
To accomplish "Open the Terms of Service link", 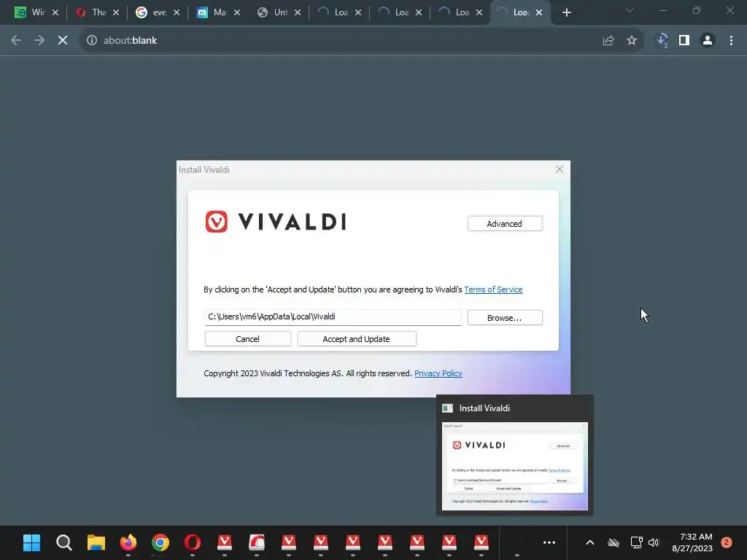I will tap(493, 289).
